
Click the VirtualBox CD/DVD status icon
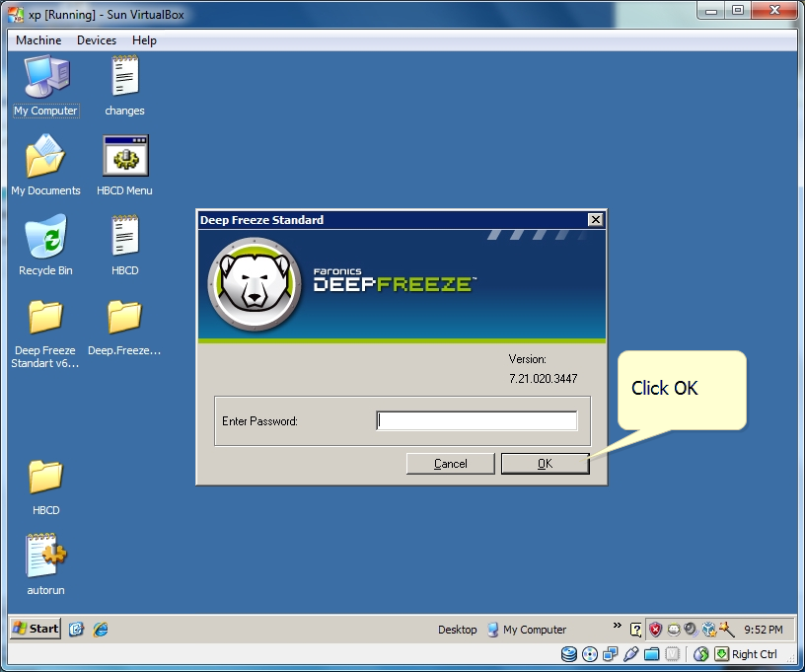click(x=590, y=654)
